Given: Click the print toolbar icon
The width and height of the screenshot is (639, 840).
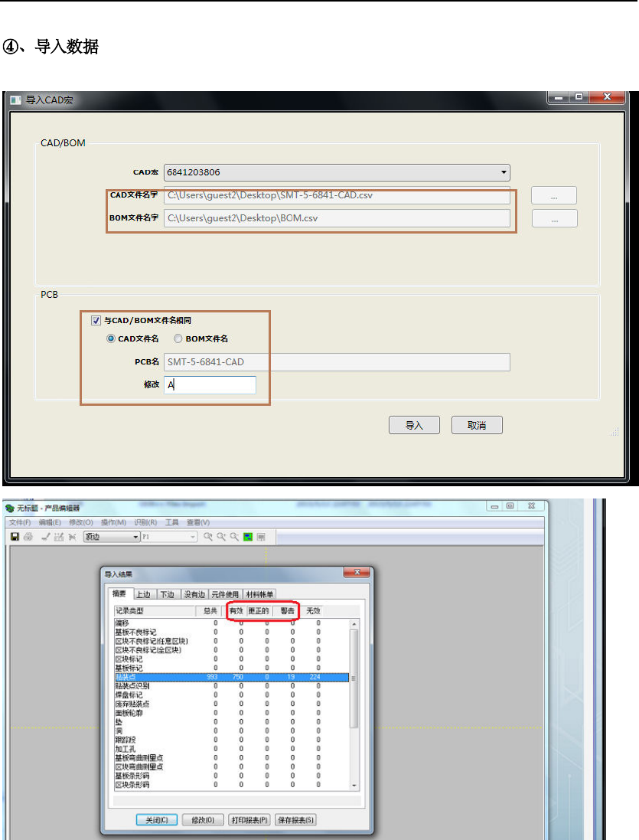Looking at the screenshot, I should point(28,537).
